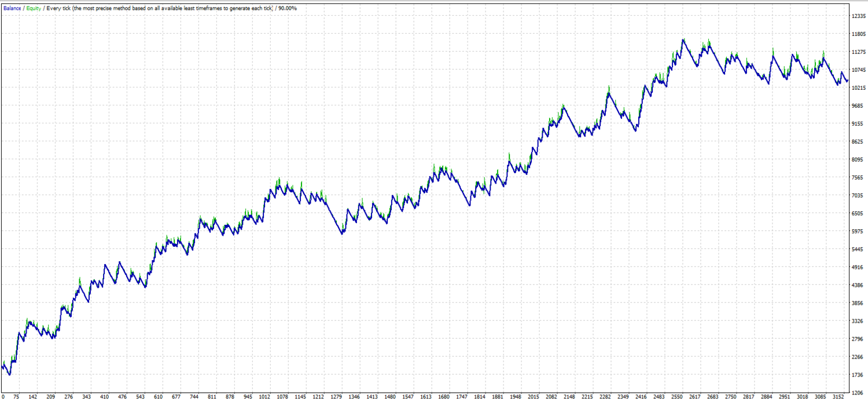Select the 2796 vertical axis label
868x402 pixels.
tap(859, 339)
